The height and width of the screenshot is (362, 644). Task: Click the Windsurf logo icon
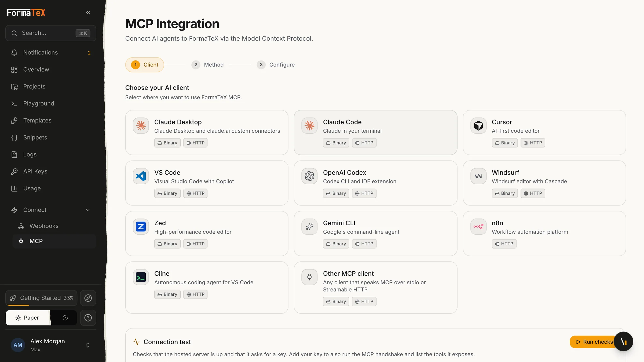[478, 176]
